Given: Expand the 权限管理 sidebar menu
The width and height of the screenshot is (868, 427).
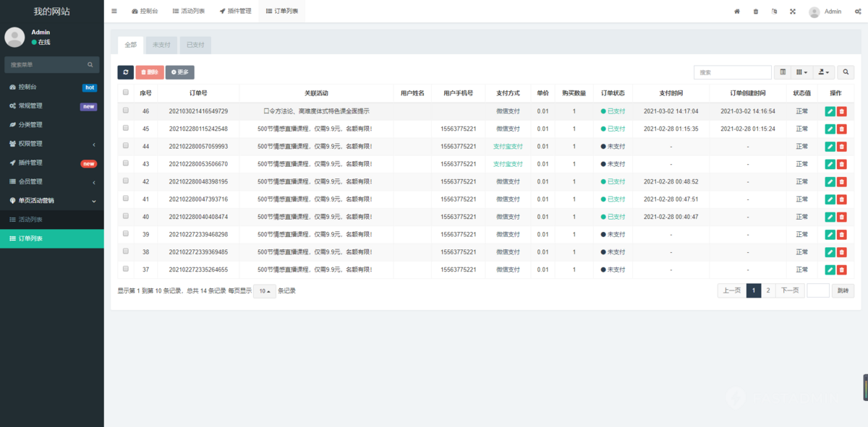Looking at the screenshot, I should (x=51, y=144).
